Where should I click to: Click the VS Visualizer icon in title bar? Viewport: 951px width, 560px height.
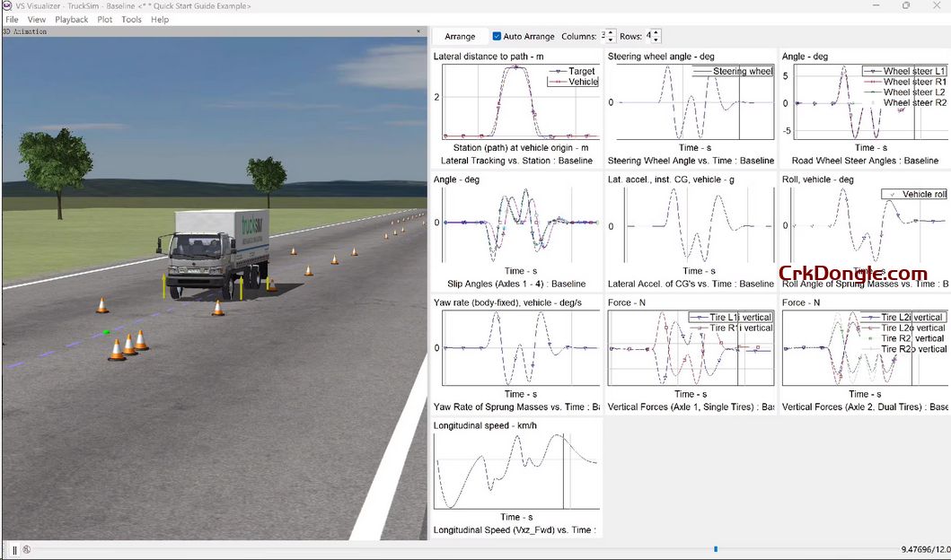point(7,5)
